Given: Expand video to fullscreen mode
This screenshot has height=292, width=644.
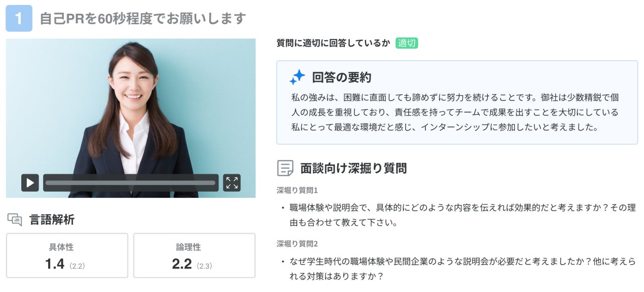Looking at the screenshot, I should 232,183.
